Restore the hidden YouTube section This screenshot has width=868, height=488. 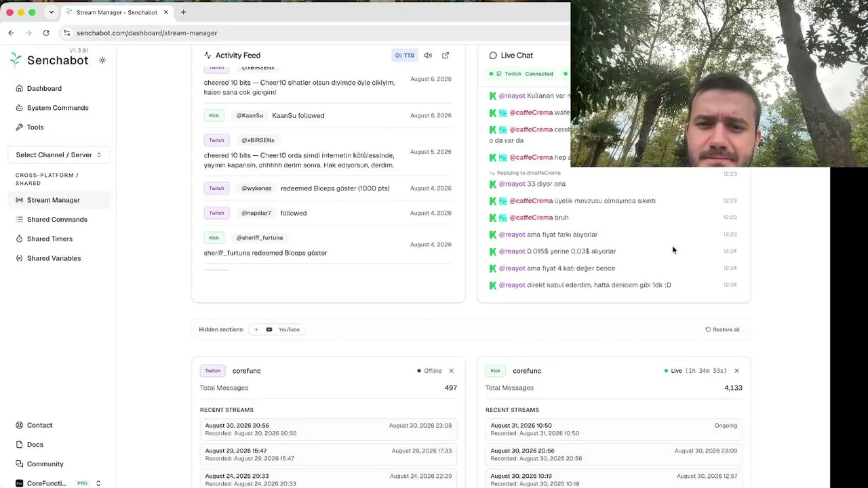point(277,329)
